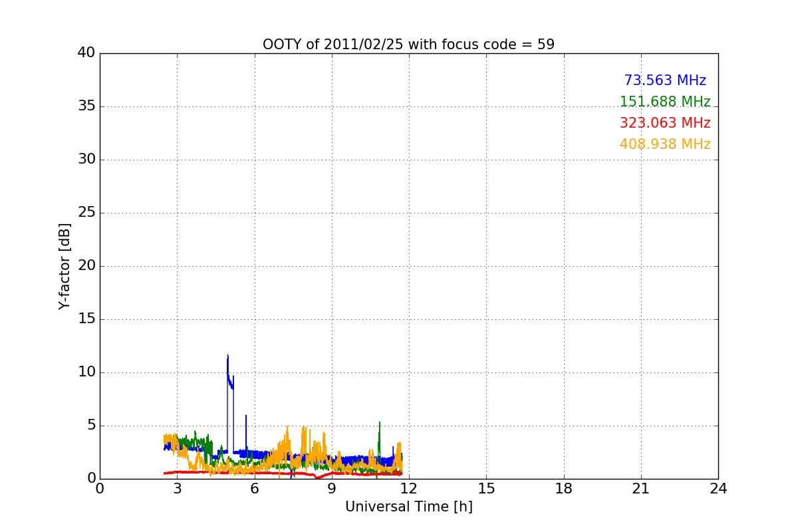Click the y-axis tick label 10
The width and height of the screenshot is (798, 532).
pos(86,372)
